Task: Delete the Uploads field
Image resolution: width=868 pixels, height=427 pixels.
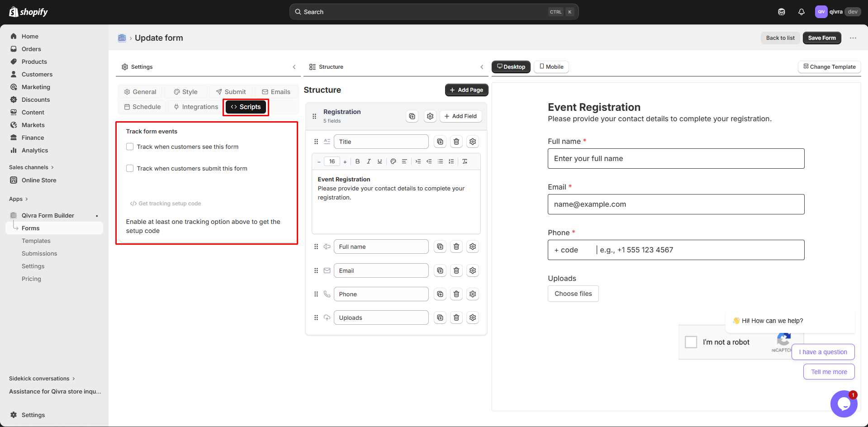Action: coord(456,318)
